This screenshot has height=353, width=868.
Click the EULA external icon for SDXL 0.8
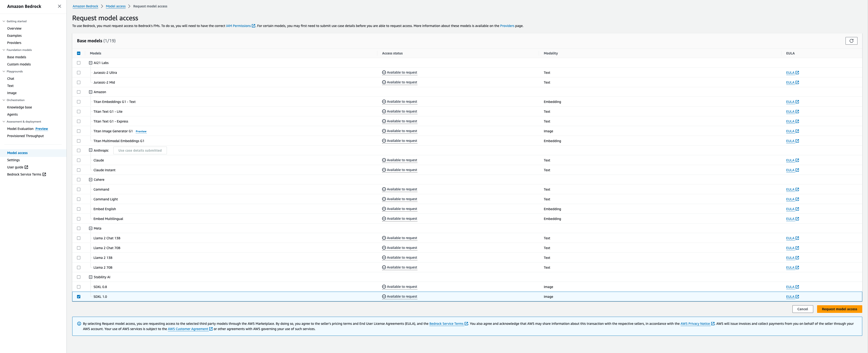(797, 287)
